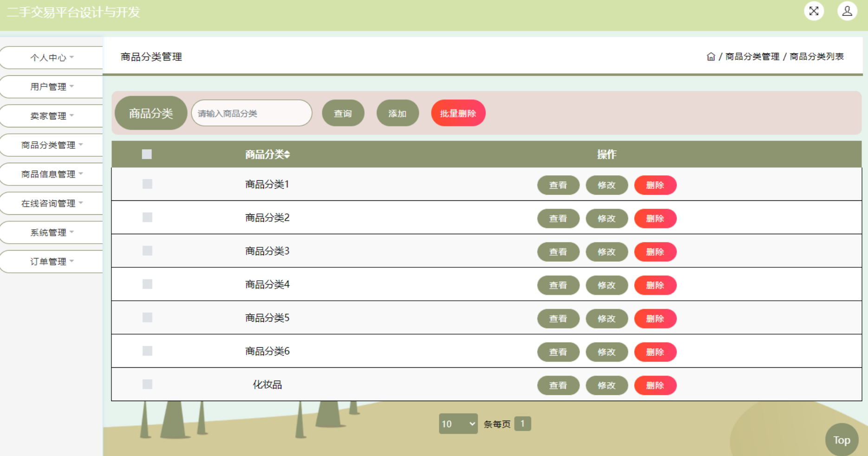Click 商品分类管理 breadcrumb link

(752, 57)
